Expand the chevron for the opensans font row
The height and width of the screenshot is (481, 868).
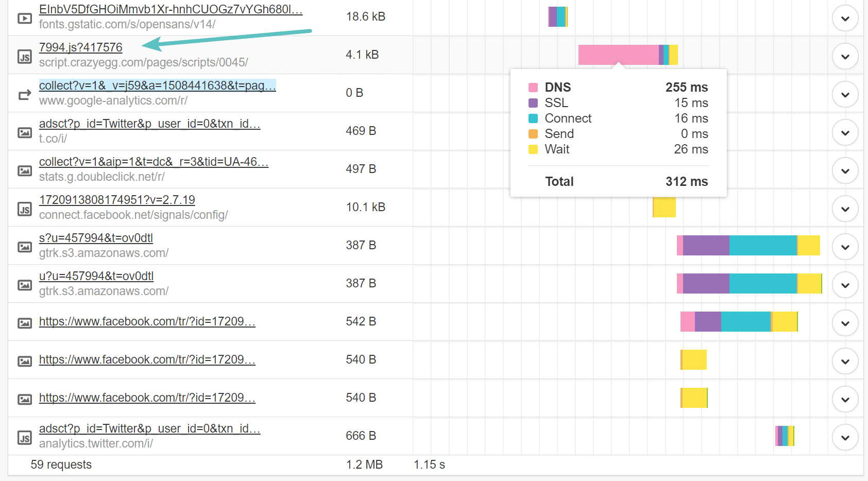tap(845, 19)
